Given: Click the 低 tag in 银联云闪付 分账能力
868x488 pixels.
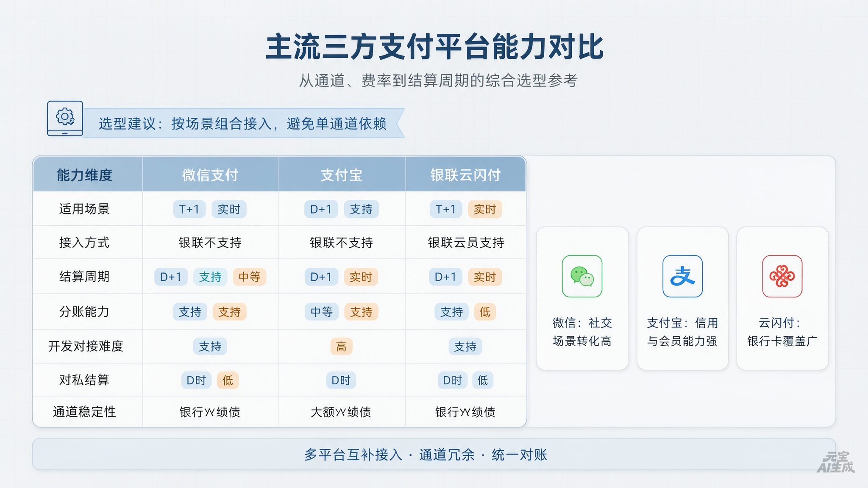Looking at the screenshot, I should [x=485, y=312].
